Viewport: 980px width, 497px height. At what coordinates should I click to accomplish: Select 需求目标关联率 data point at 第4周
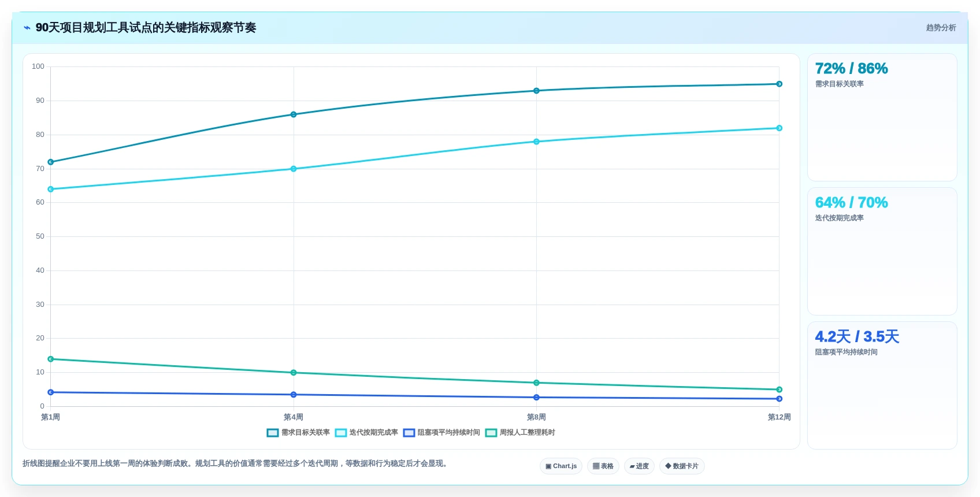[294, 114]
